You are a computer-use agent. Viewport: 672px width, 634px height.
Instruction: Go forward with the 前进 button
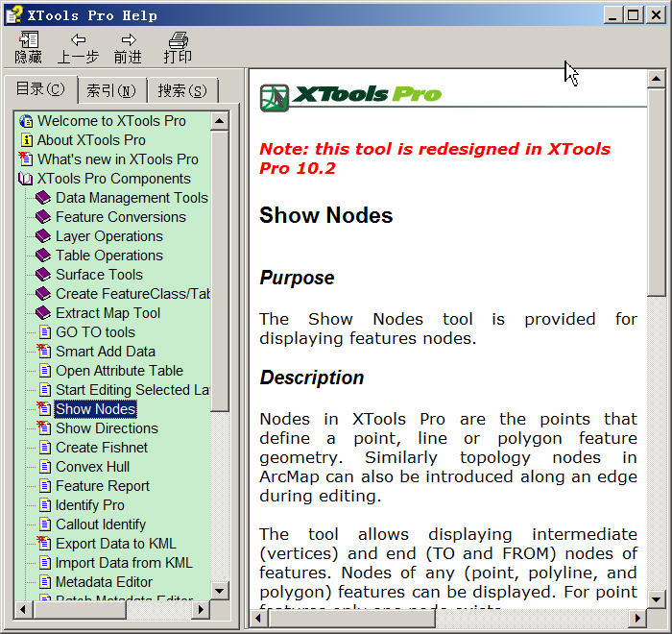tap(128, 48)
